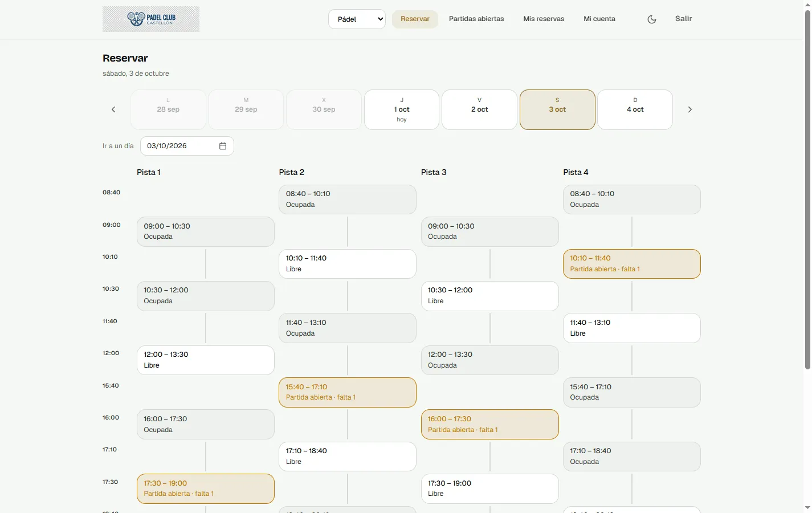
Task: Book Pista 2 free slot 17:10 – 18:40
Action: (x=348, y=457)
